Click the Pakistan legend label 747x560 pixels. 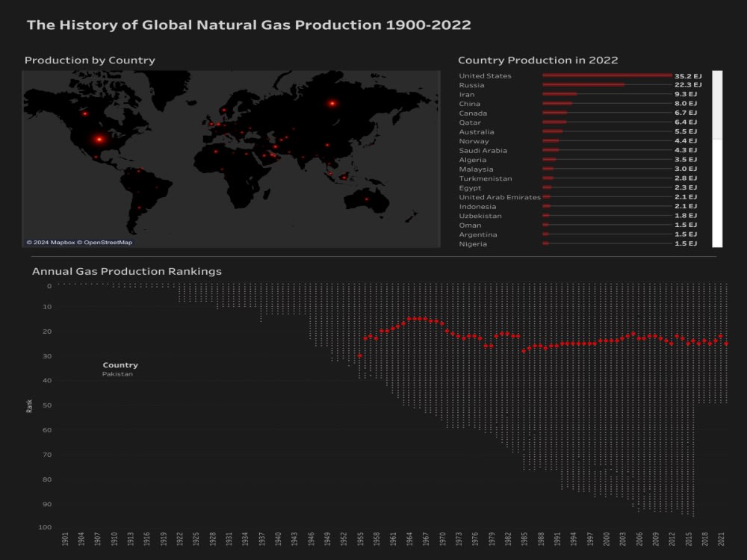[117, 374]
